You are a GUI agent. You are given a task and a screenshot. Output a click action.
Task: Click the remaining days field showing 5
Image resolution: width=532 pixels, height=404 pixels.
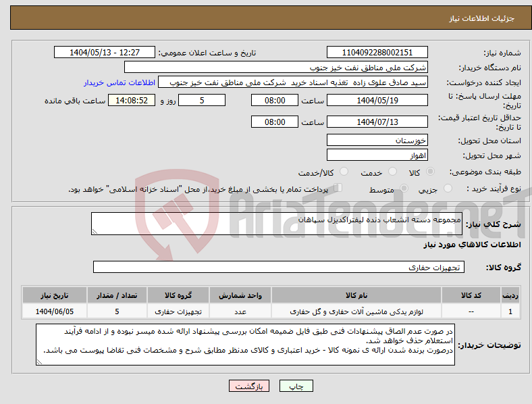click(x=202, y=100)
